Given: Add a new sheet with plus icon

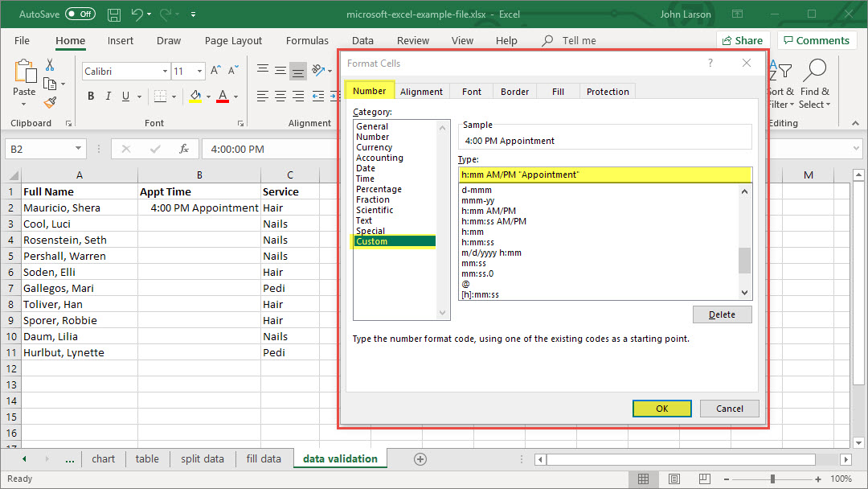Looking at the screenshot, I should click(420, 459).
